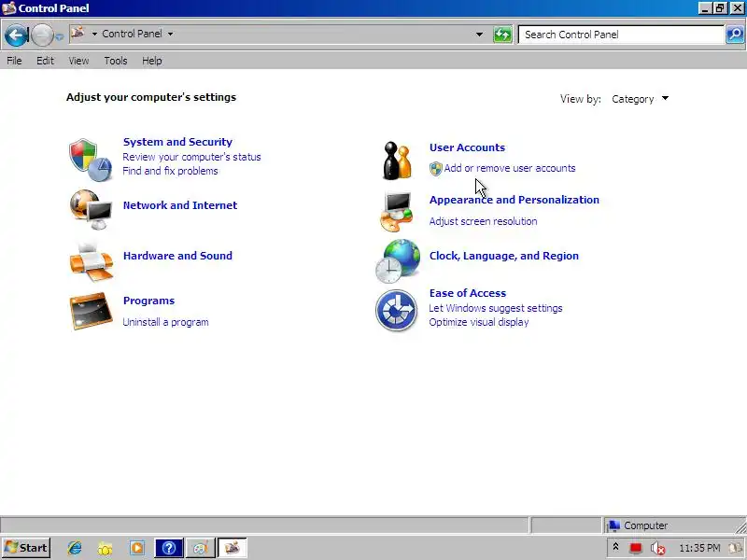Screen dimensions: 747x560
Task: Click Add or remove user accounts
Action: [509, 168]
